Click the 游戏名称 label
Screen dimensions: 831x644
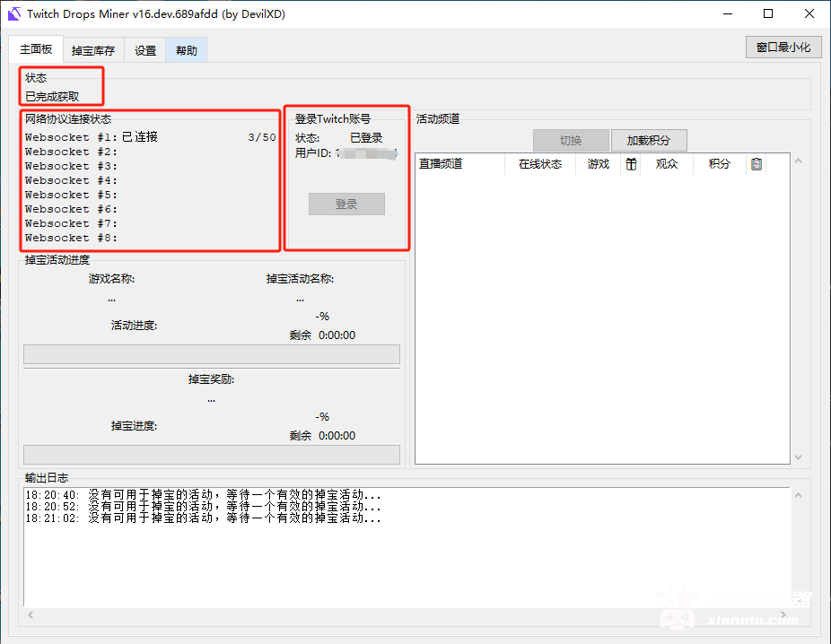pos(112,279)
